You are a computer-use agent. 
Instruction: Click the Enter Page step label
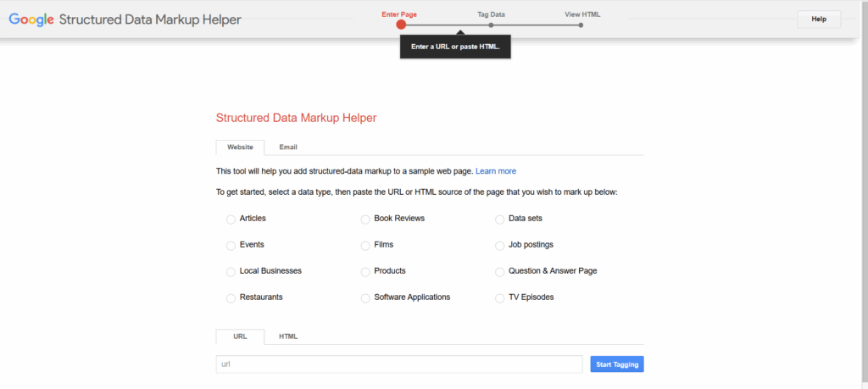pos(399,14)
